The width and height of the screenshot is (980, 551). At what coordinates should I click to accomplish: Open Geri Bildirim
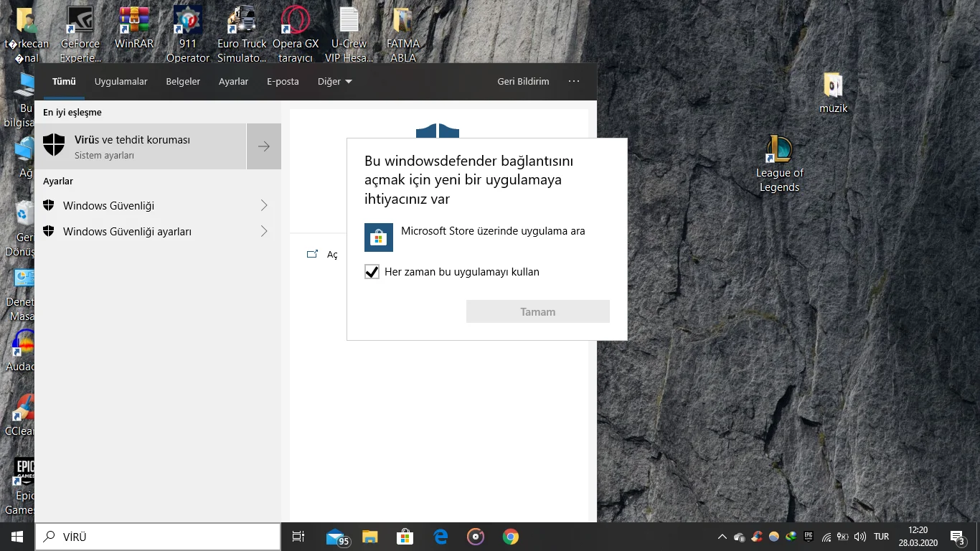[x=523, y=81]
